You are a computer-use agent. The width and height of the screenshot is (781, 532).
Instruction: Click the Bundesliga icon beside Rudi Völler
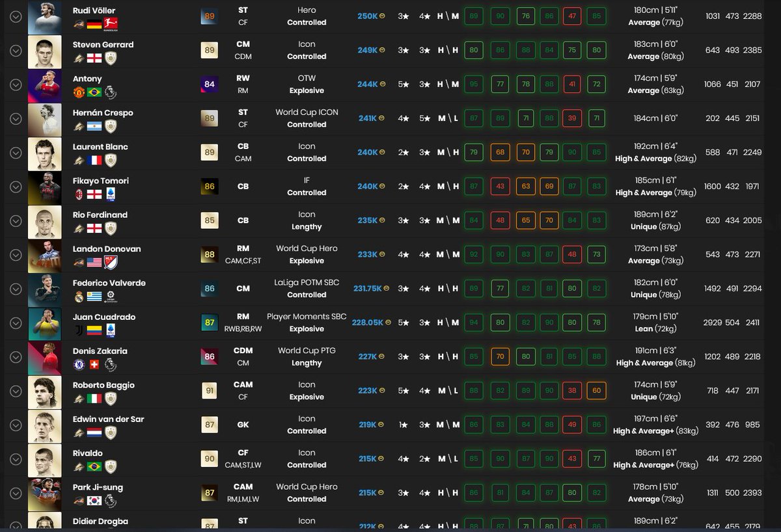click(111, 24)
